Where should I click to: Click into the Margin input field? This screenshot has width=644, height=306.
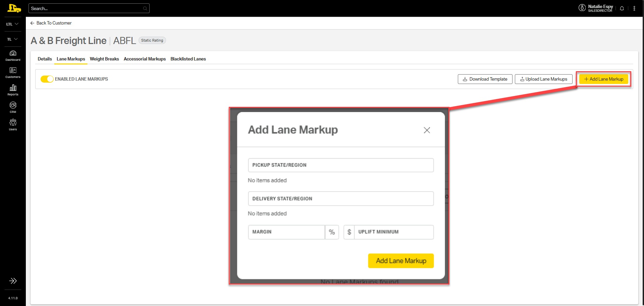(x=286, y=232)
